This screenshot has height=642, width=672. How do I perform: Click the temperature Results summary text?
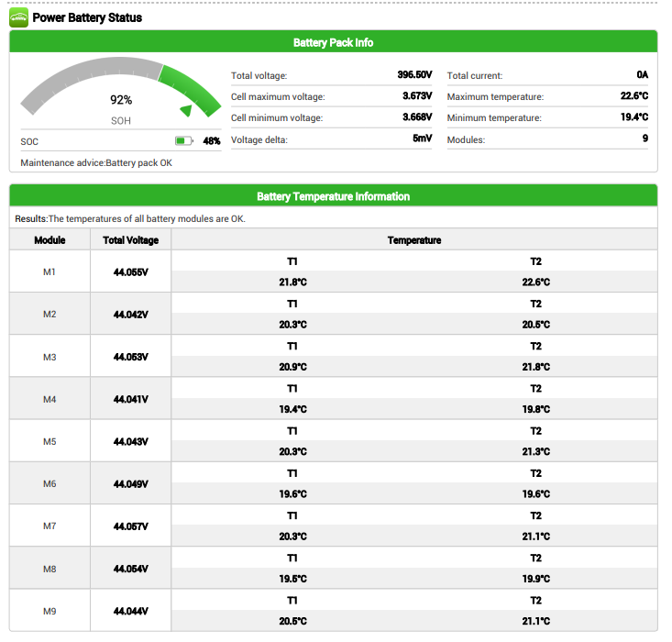tap(130, 218)
